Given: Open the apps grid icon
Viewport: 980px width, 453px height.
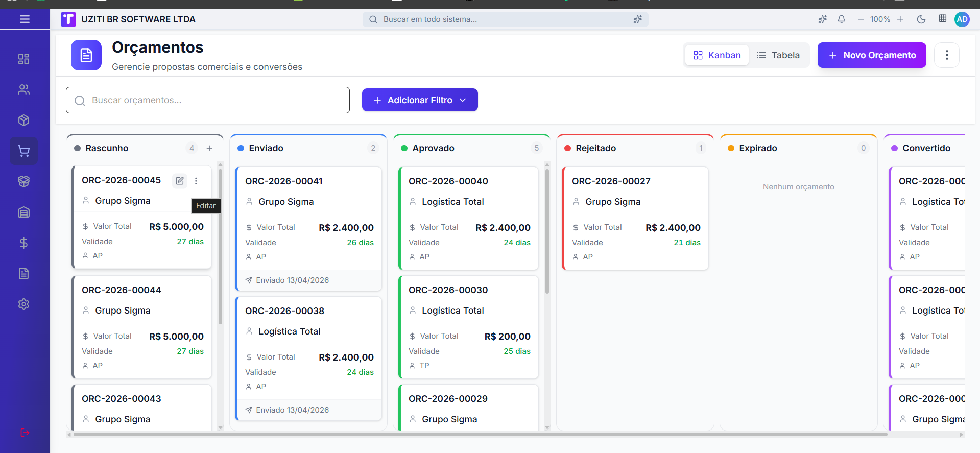Looking at the screenshot, I should (942, 19).
